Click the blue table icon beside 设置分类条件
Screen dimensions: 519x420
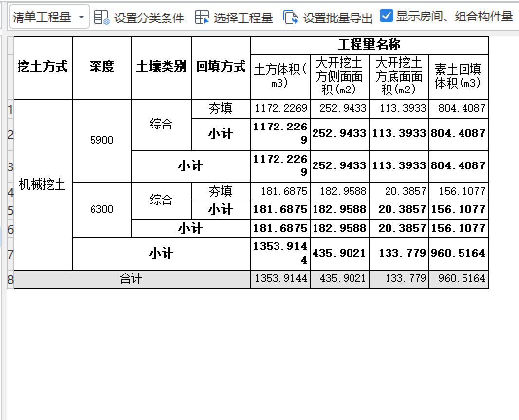(101, 16)
